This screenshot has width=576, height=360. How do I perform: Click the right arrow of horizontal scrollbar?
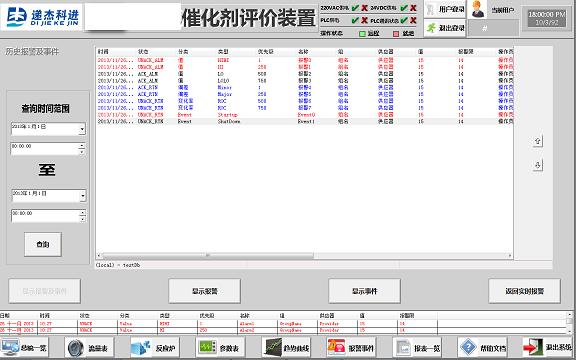coord(510,255)
